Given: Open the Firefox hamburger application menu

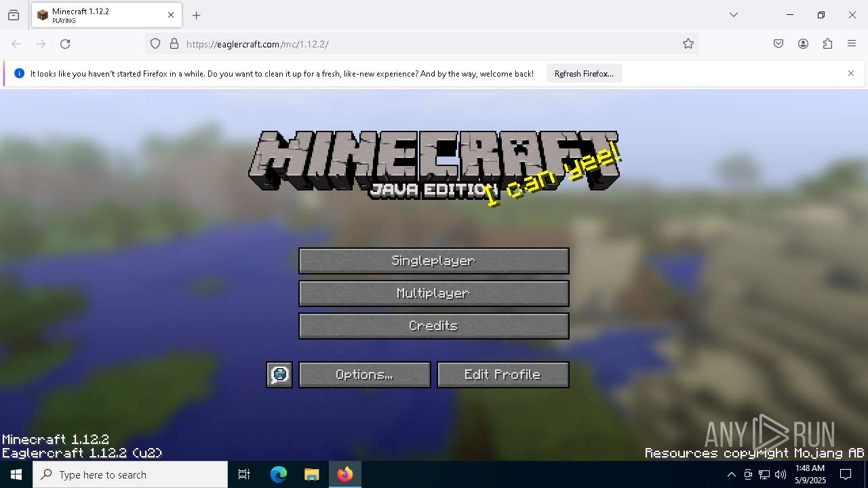Looking at the screenshot, I should (x=852, y=44).
